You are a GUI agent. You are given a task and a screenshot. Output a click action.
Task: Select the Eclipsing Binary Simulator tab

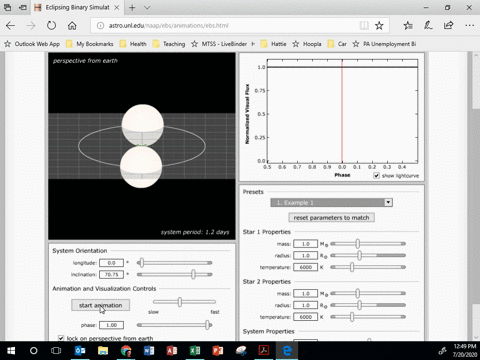pos(77,7)
